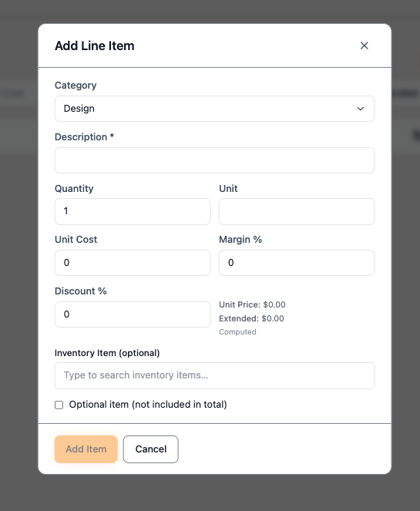Open the Category dropdown showing Design

(214, 109)
